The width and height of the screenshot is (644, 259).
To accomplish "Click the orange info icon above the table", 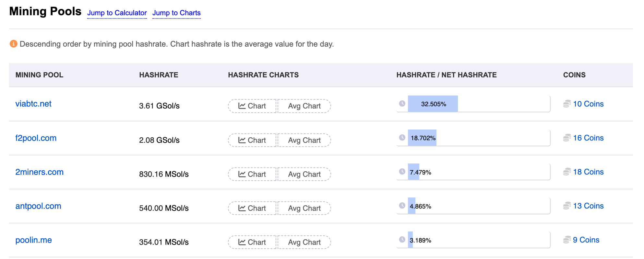I will 13,44.
